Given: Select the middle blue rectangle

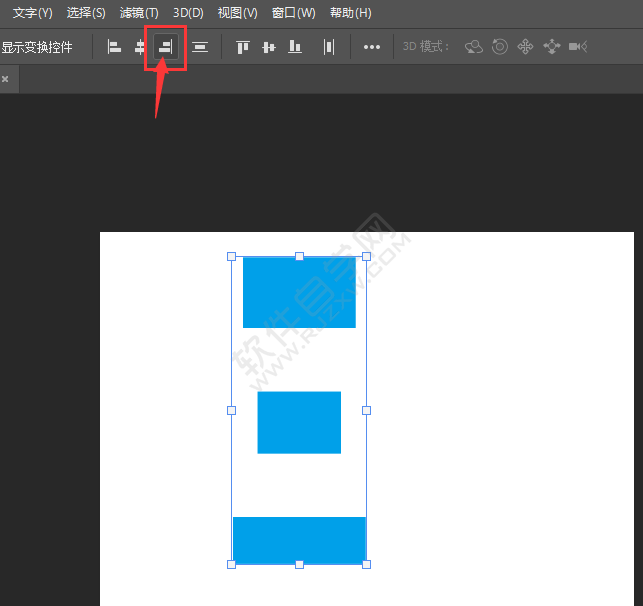Looking at the screenshot, I should pyautogui.click(x=299, y=422).
